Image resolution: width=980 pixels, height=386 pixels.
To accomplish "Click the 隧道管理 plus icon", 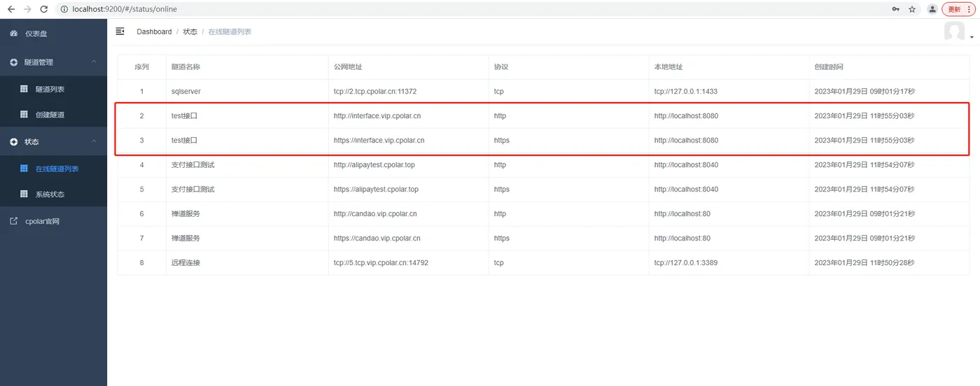I will click(x=14, y=62).
